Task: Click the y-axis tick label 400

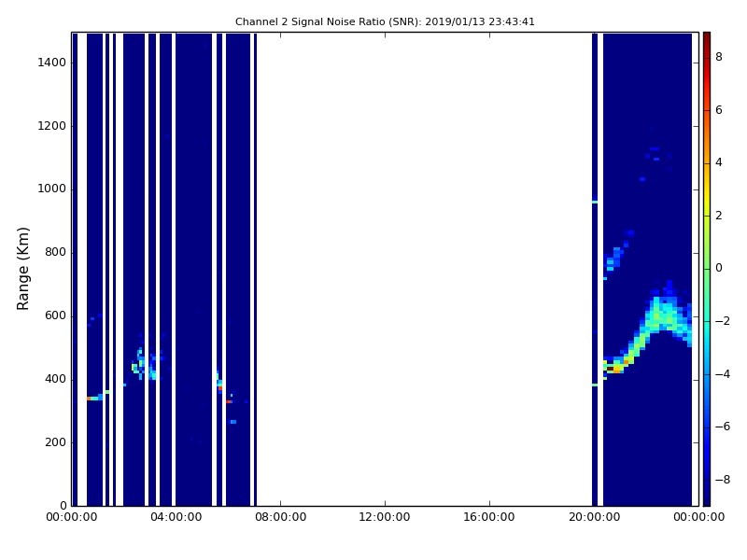Action: tap(55, 379)
